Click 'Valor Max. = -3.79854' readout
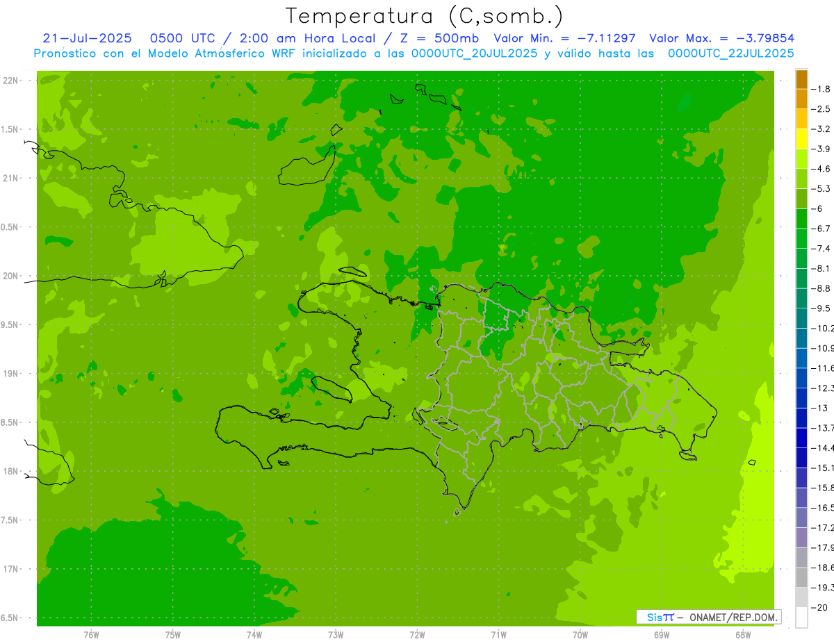Image resolution: width=834 pixels, height=644 pixels. pyautogui.click(x=721, y=38)
